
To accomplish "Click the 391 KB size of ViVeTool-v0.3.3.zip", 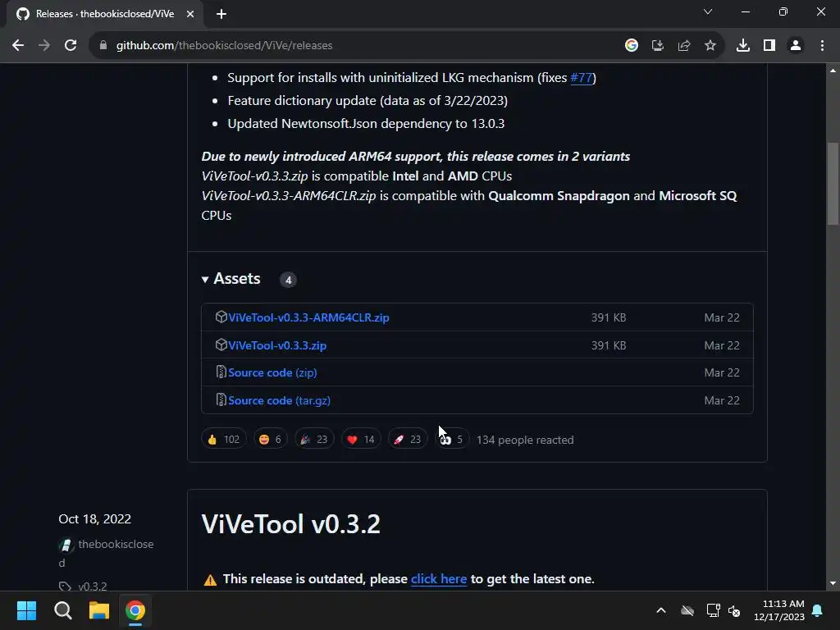I will pos(609,345).
